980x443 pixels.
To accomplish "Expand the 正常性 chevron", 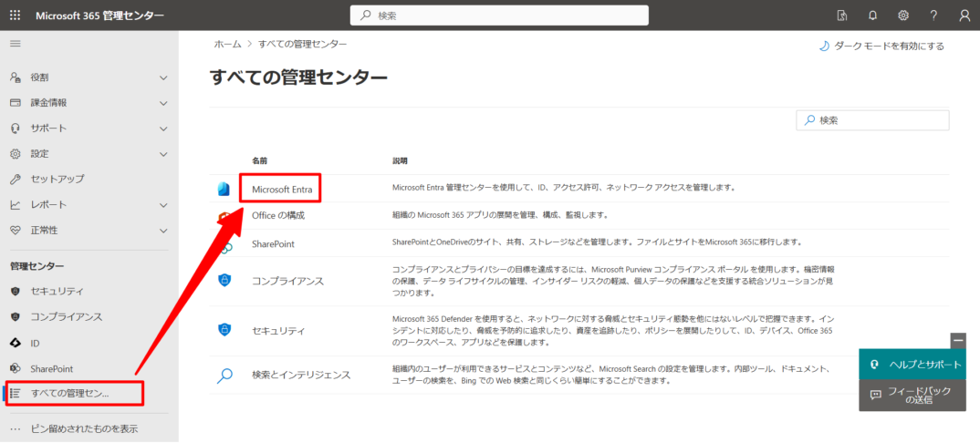I will click(x=163, y=231).
